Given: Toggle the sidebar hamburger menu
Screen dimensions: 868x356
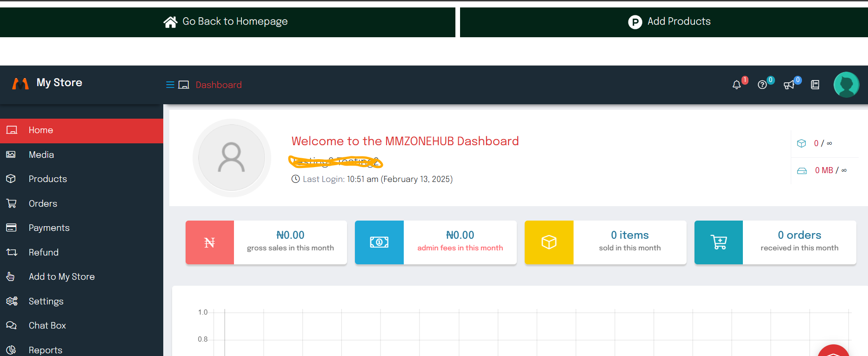Looking at the screenshot, I should click(170, 85).
